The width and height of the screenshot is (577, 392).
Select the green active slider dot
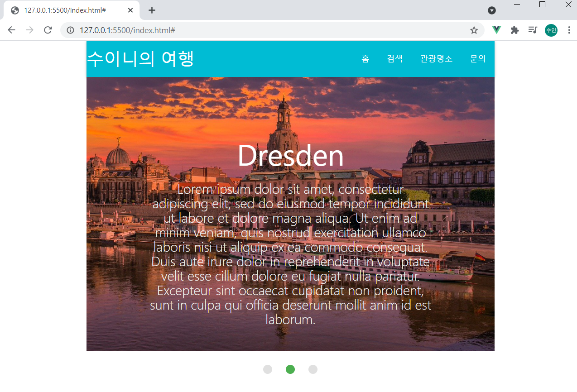click(290, 369)
